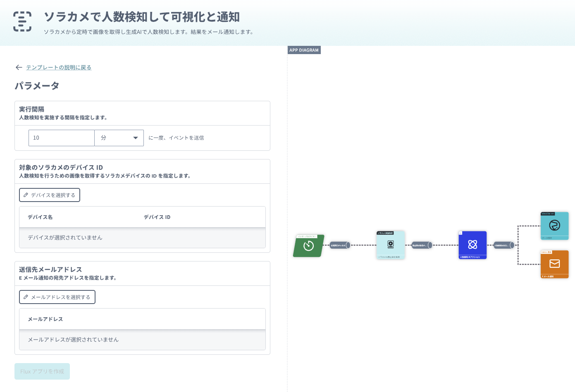Click the デバイス名 column header
Viewport: 575px width, 392px height.
(40, 217)
